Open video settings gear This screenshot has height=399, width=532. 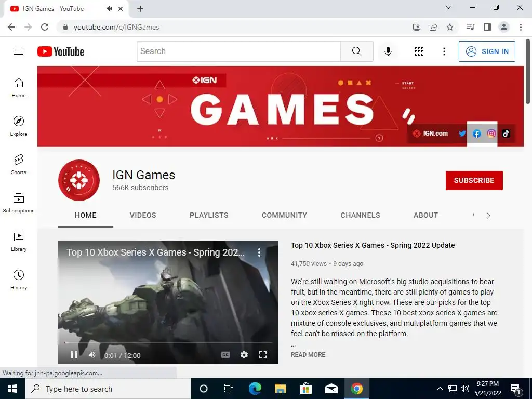coord(244,355)
